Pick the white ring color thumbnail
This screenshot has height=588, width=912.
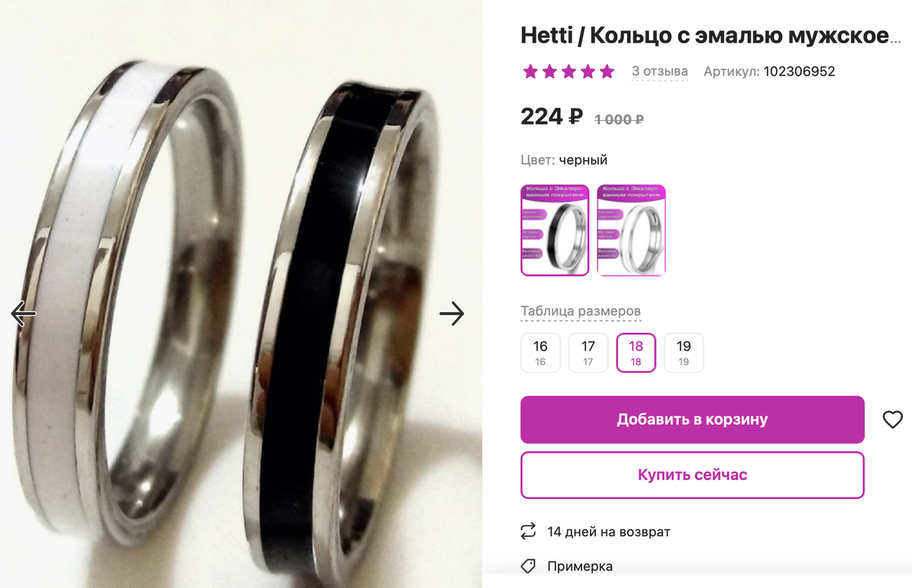pos(632,229)
